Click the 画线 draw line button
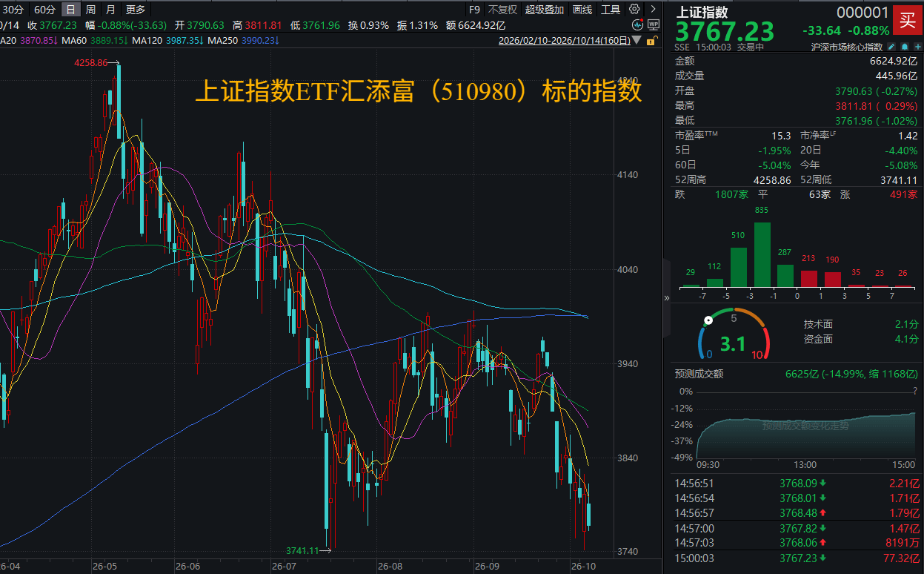The image size is (924, 574). point(582,10)
